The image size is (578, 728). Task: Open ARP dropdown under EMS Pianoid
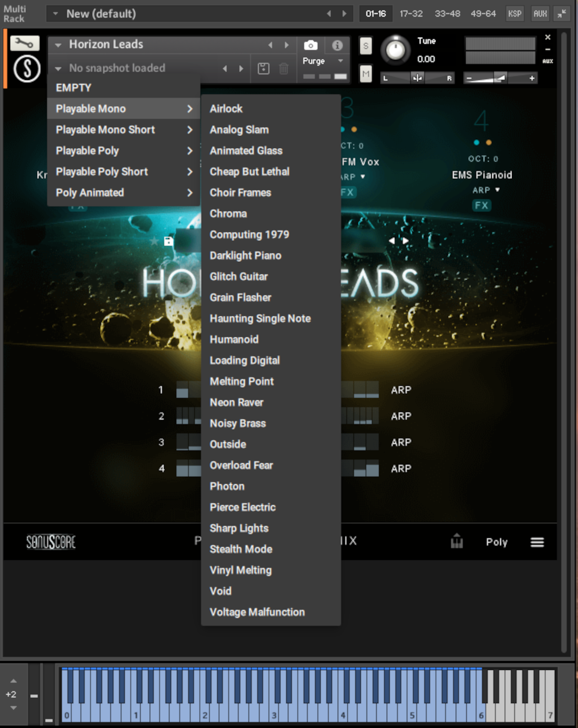tap(486, 190)
